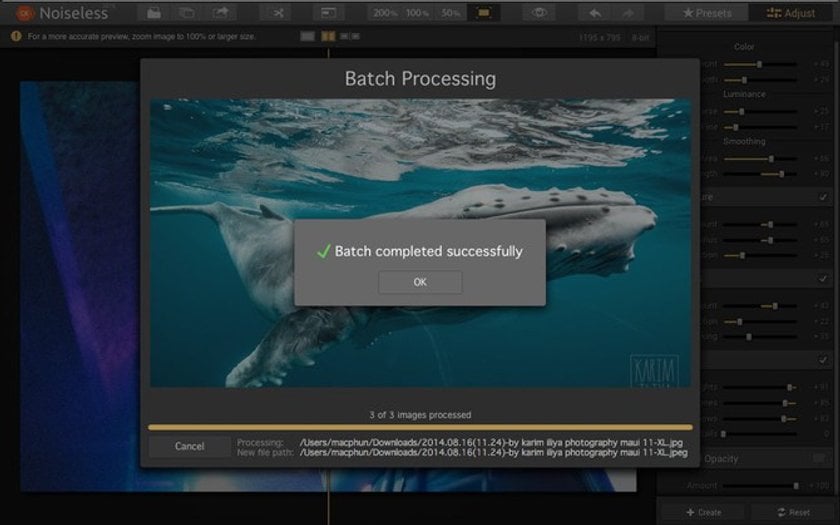Click the green checkmark in the success message
840x525 pixels.
pyautogui.click(x=324, y=251)
